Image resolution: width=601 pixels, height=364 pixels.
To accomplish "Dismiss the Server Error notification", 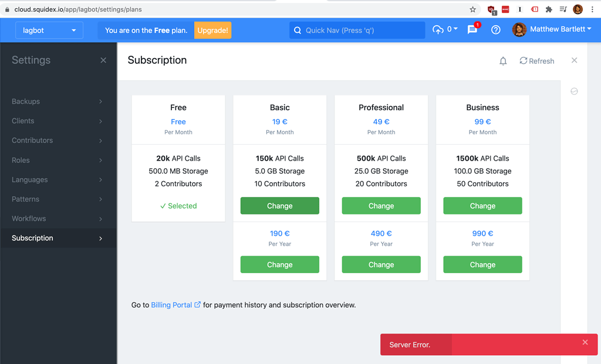I will (585, 342).
